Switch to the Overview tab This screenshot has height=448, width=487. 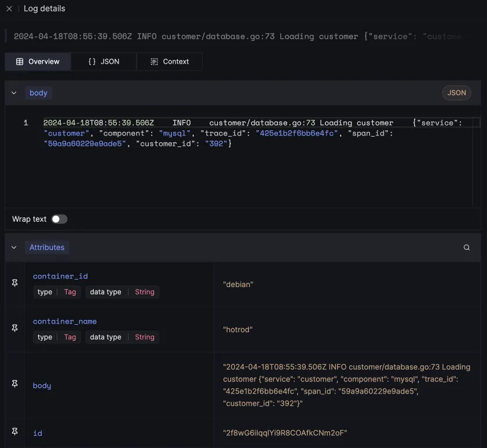[38, 61]
